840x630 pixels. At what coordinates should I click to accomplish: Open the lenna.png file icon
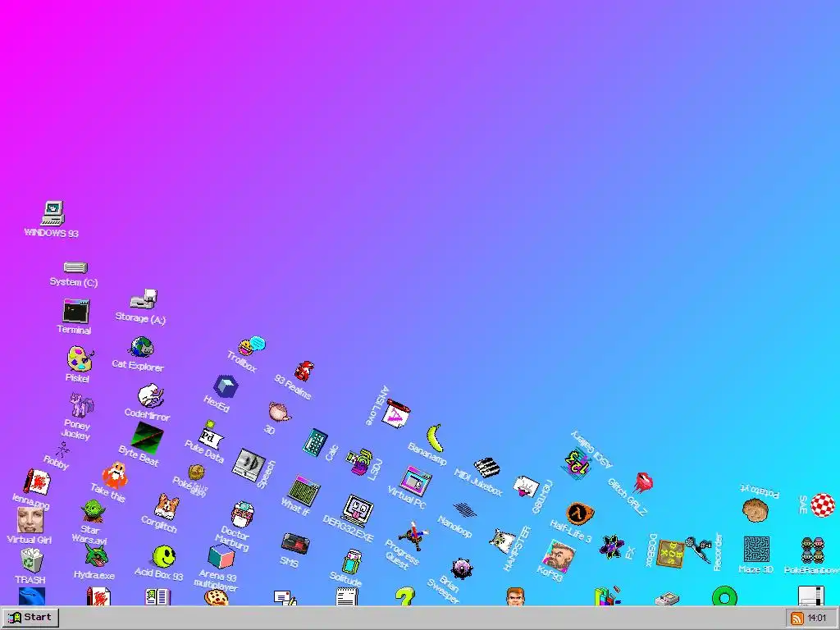(x=37, y=481)
